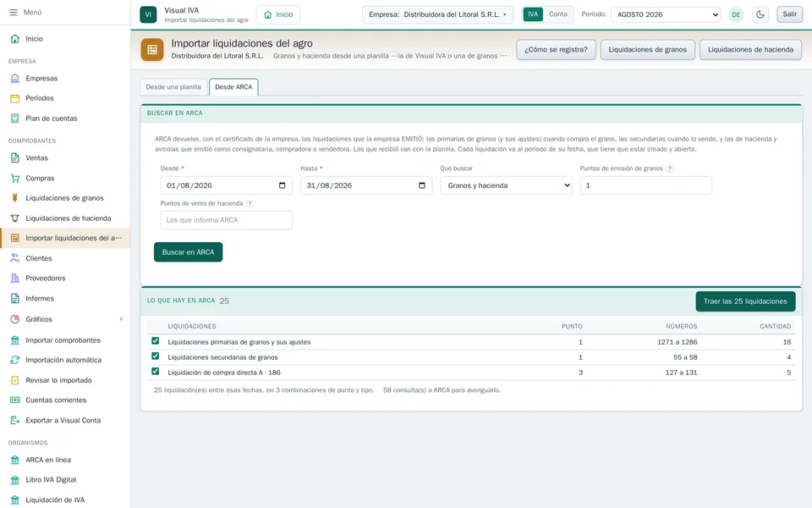Click help icon beside Puntos de emisión de granos

[x=670, y=168]
